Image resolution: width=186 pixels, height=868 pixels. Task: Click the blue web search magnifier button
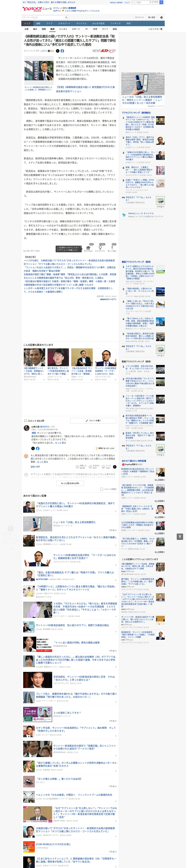pos(161,2)
